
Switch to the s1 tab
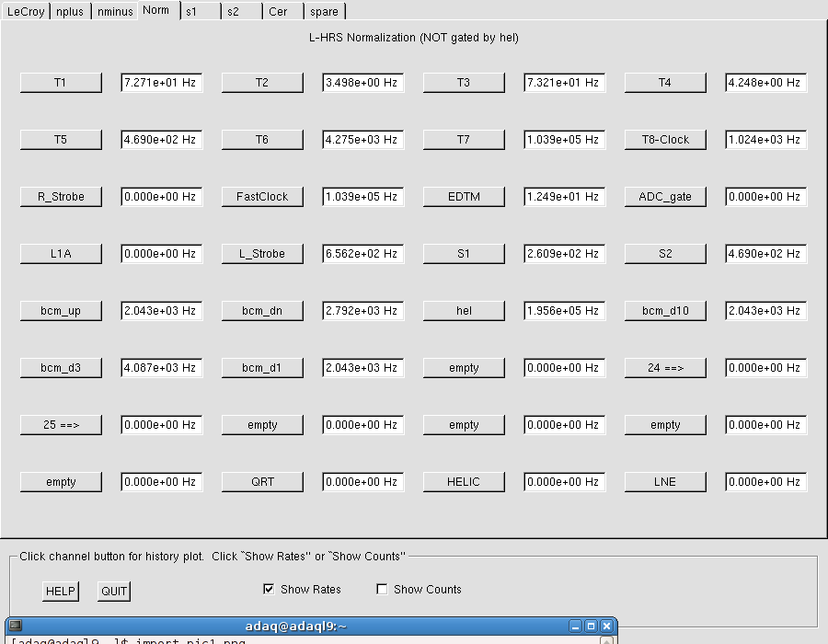pyautogui.click(x=201, y=11)
